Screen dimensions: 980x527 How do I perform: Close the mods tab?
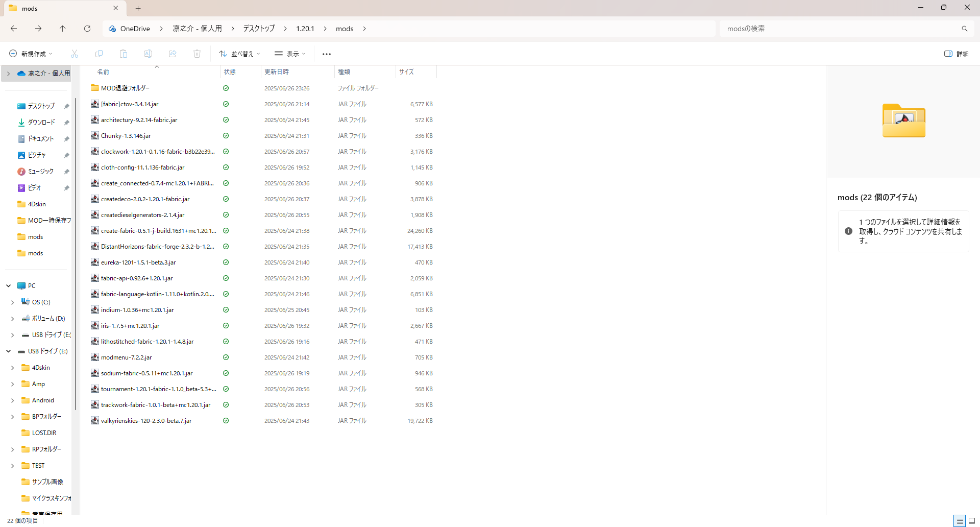(116, 8)
